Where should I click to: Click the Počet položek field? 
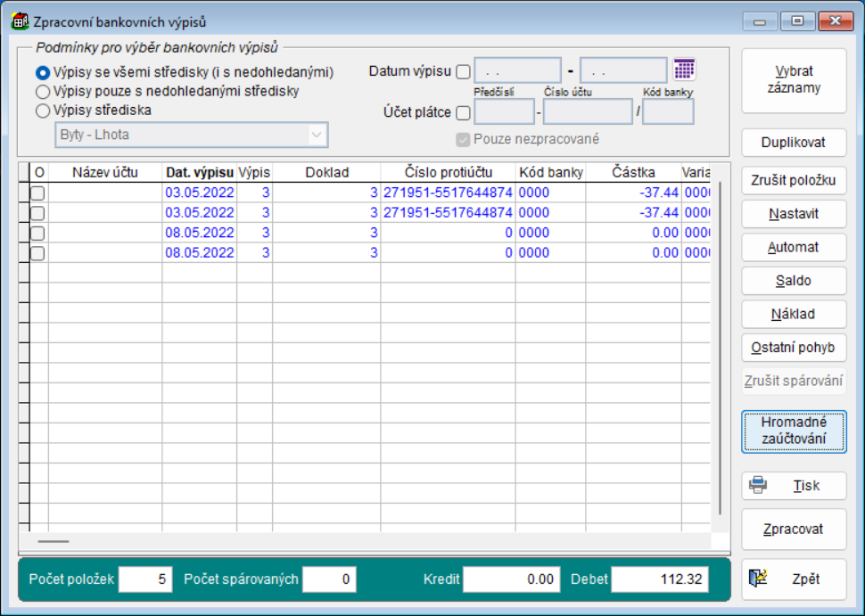point(144,579)
